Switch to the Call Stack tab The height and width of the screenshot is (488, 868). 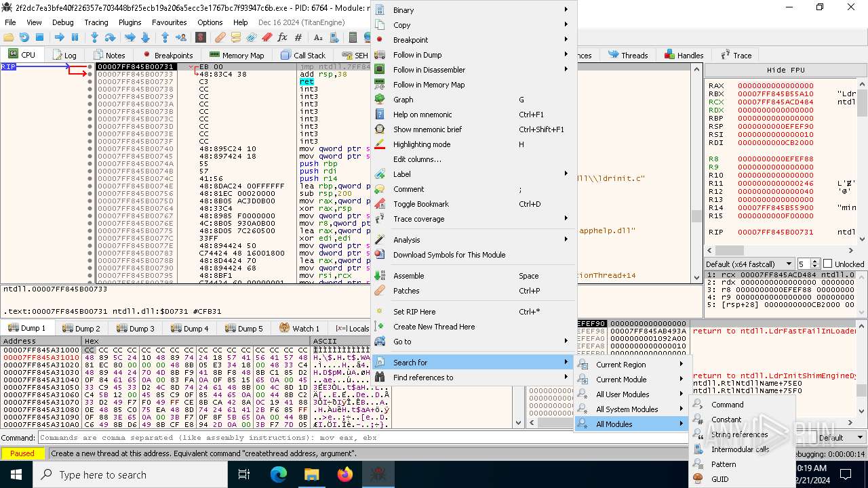click(x=303, y=55)
